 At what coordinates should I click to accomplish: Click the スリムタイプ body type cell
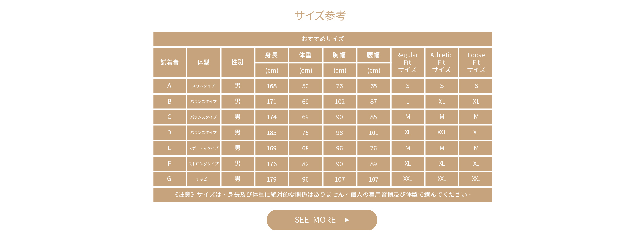[204, 86]
